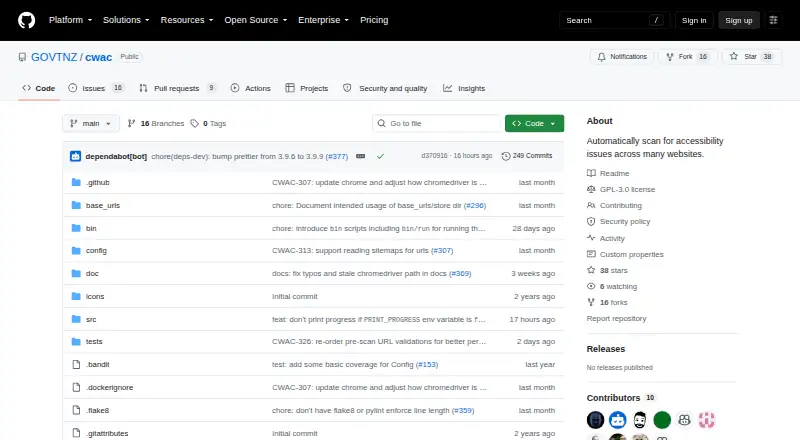Switch to the Issues tab
Image resolution: width=800 pixels, height=440 pixels.
[x=96, y=88]
